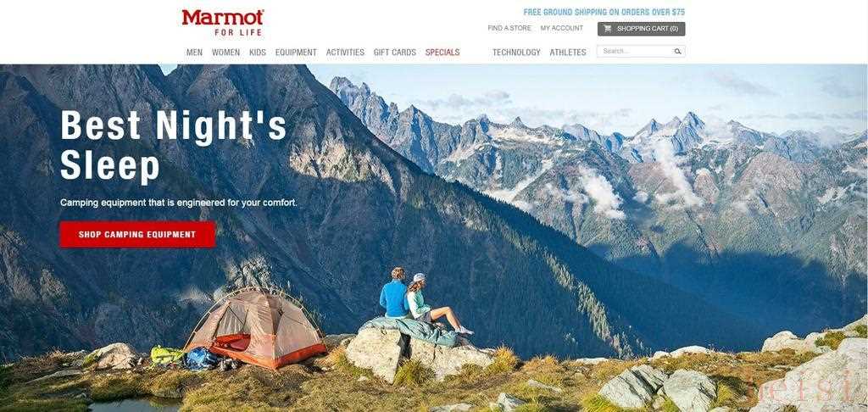
Task: Open the Men menu
Action: 194,52
